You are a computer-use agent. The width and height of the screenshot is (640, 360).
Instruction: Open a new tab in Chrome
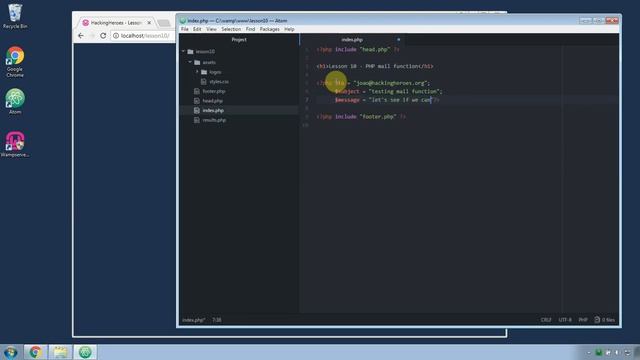pos(164,23)
